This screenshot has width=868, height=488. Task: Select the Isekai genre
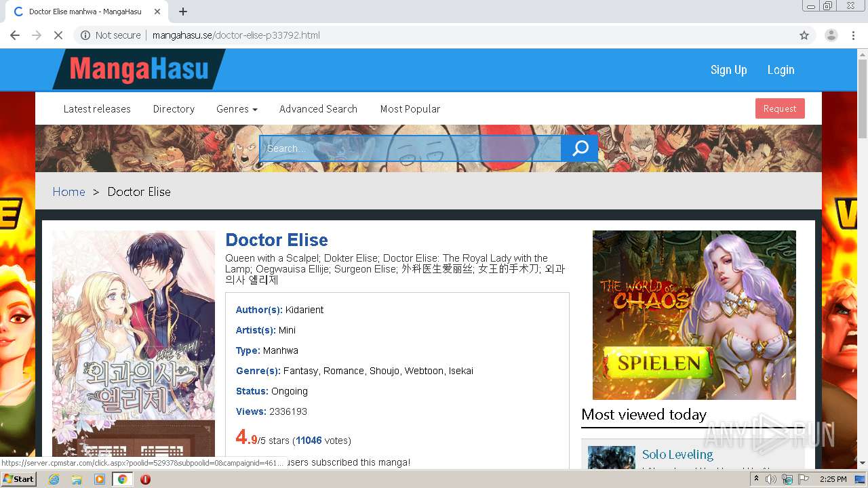pyautogui.click(x=461, y=371)
